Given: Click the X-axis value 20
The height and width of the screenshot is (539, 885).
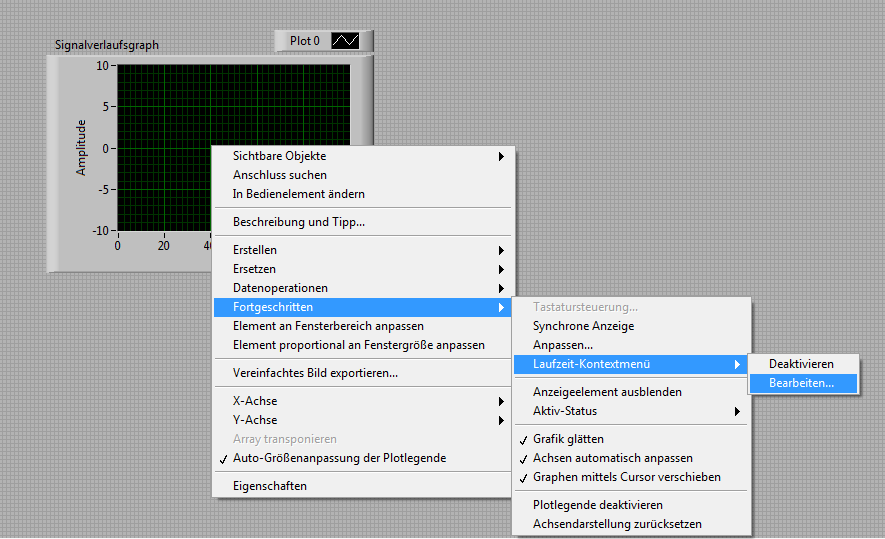Looking at the screenshot, I should (163, 246).
